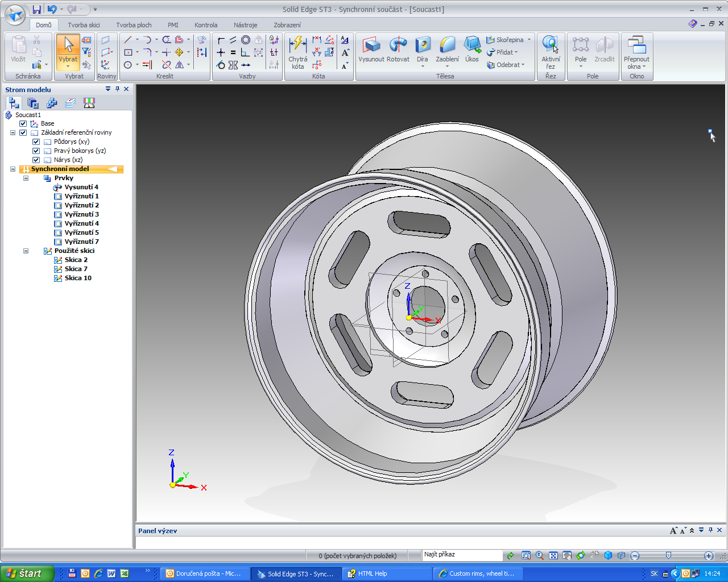The image size is (728, 582).
Task: Switch to the Tvorba ploch tab
Action: [134, 25]
